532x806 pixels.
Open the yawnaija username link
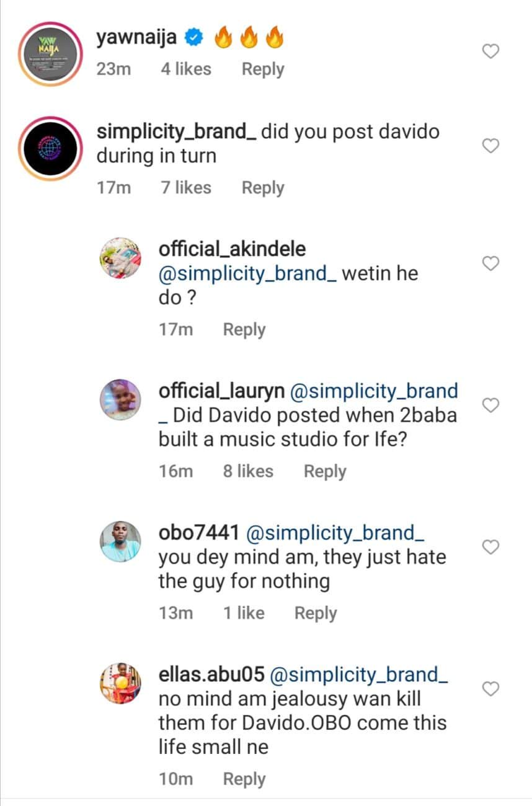point(136,38)
